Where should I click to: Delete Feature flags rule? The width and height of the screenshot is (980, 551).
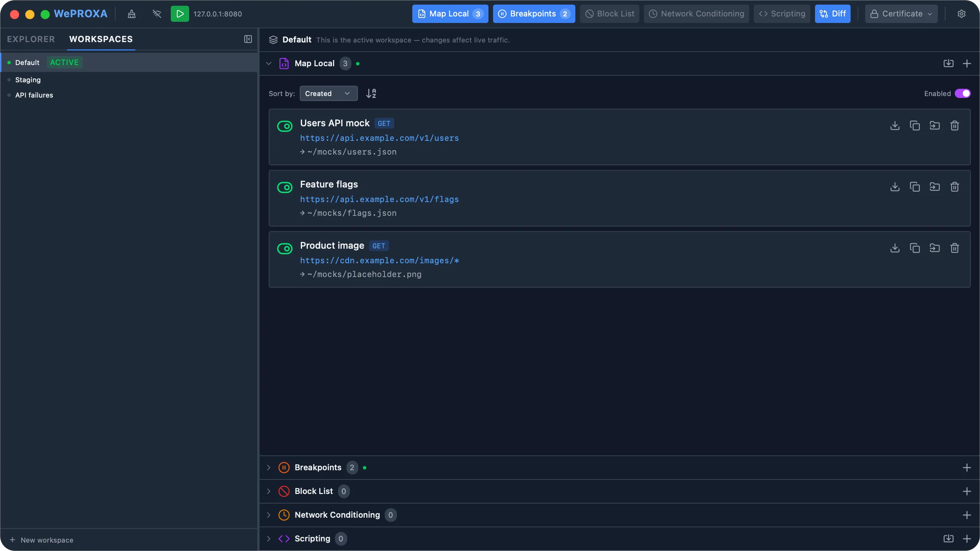[954, 187]
